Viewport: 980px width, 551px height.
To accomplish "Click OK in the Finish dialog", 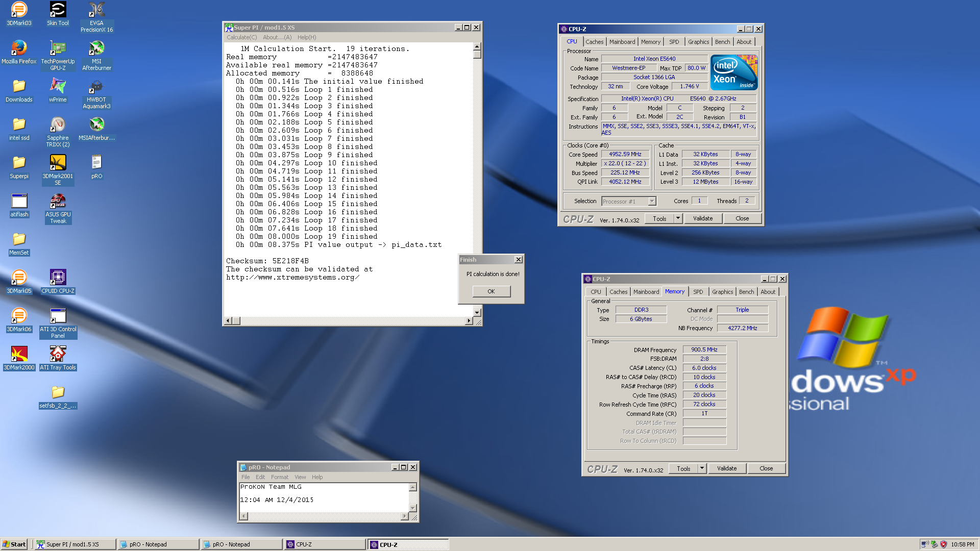I will tap(491, 291).
